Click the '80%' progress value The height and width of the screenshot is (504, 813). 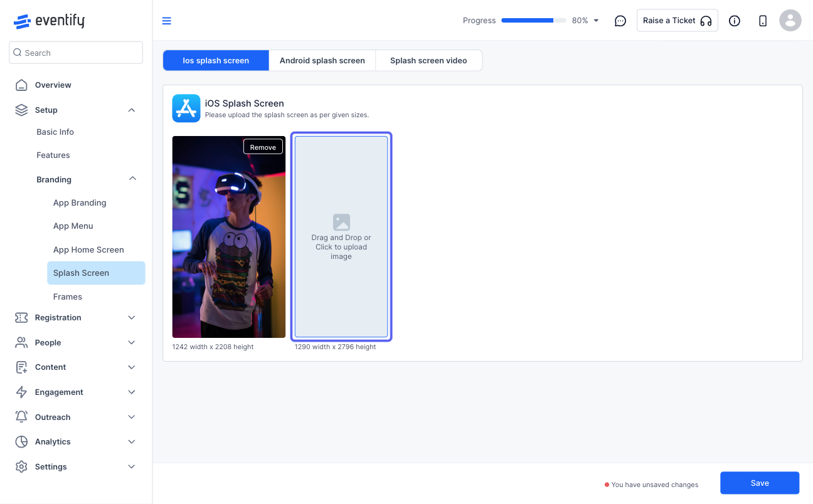[x=580, y=21]
